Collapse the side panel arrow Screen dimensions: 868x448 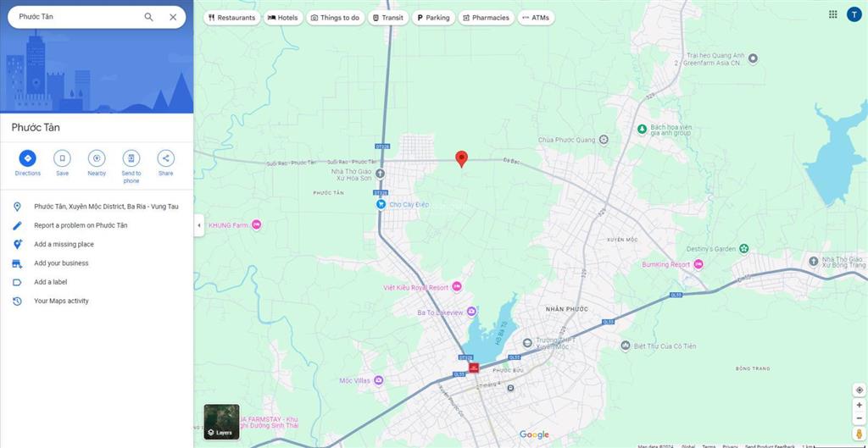[198, 225]
